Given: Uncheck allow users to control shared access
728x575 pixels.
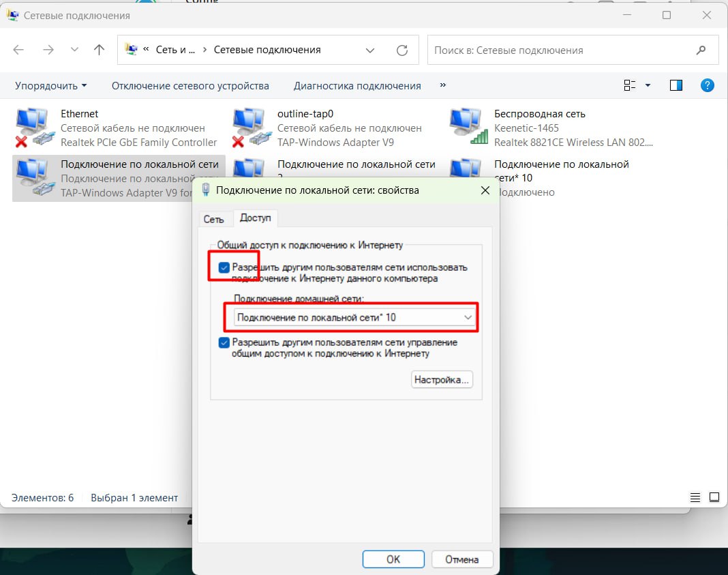Looking at the screenshot, I should (x=224, y=342).
